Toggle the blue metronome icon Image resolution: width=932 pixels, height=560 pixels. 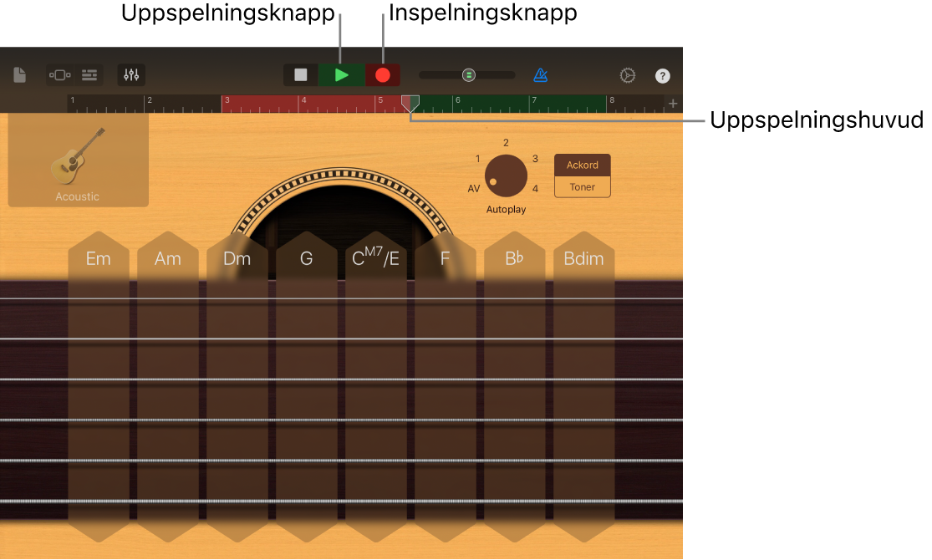point(541,75)
